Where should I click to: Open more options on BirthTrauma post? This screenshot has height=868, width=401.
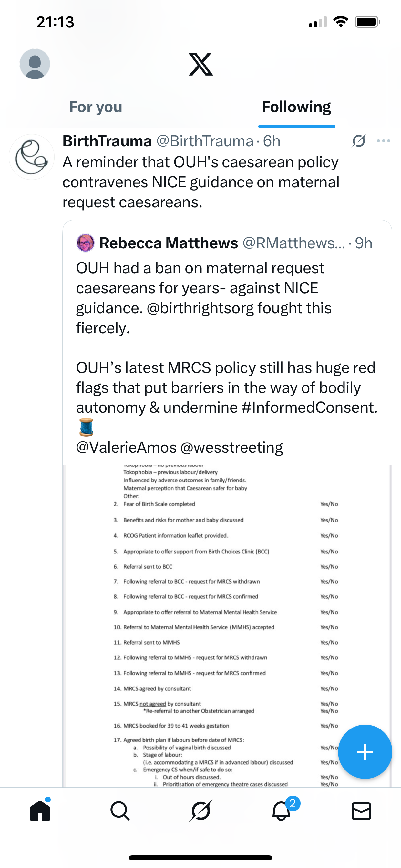(x=384, y=141)
